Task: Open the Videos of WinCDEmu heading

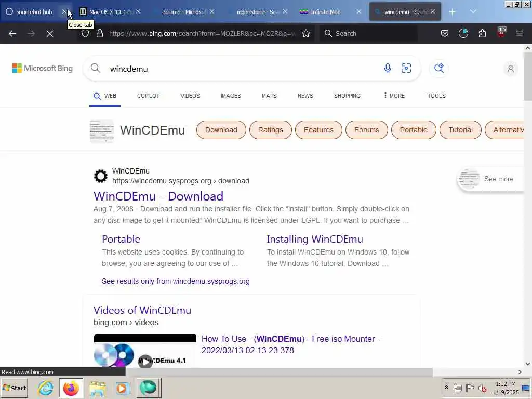Action: 142,310
